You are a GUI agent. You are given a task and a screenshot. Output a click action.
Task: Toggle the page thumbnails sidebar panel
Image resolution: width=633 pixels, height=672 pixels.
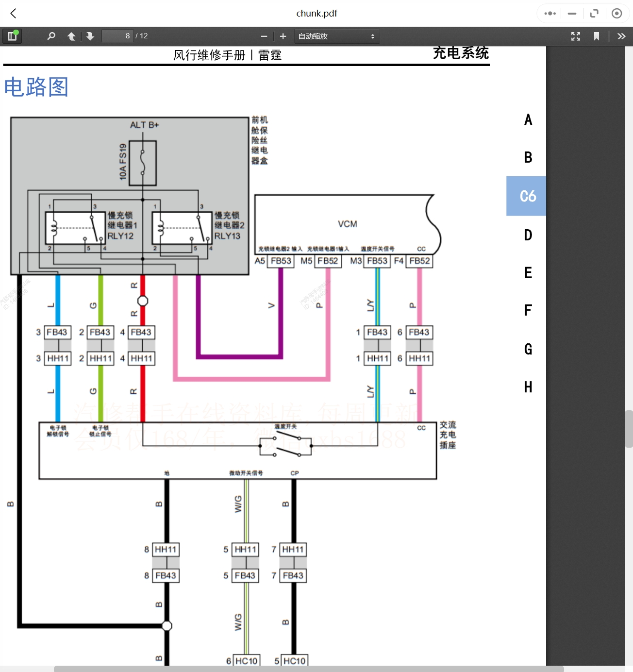[x=12, y=35]
